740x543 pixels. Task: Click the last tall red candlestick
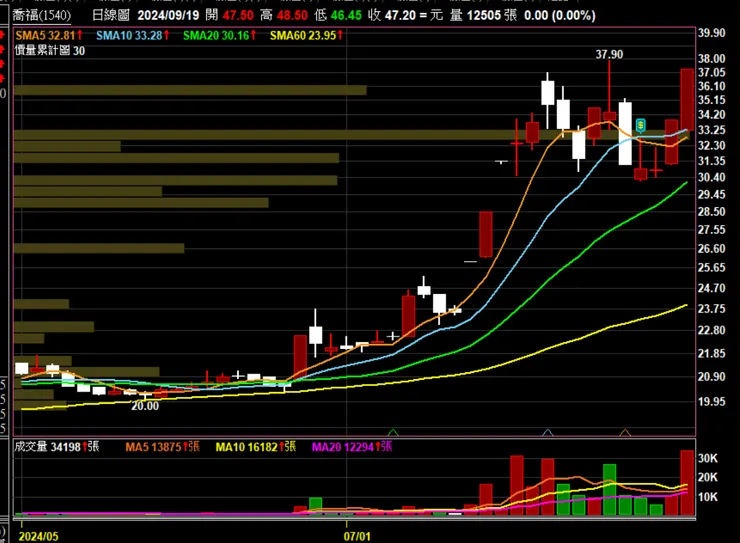point(687,100)
